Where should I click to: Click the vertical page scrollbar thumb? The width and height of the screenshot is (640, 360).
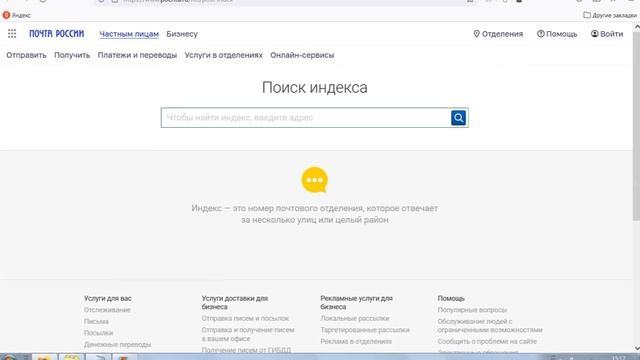point(636,127)
